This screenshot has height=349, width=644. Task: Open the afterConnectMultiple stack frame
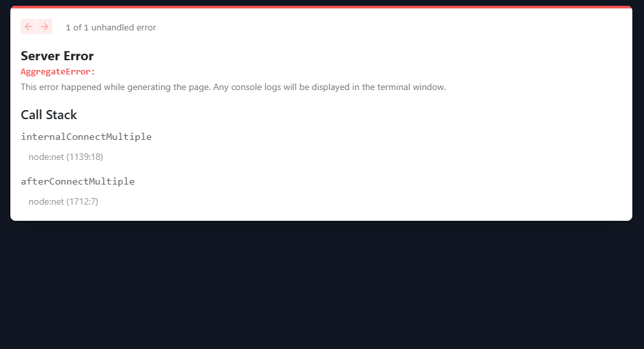(x=78, y=181)
